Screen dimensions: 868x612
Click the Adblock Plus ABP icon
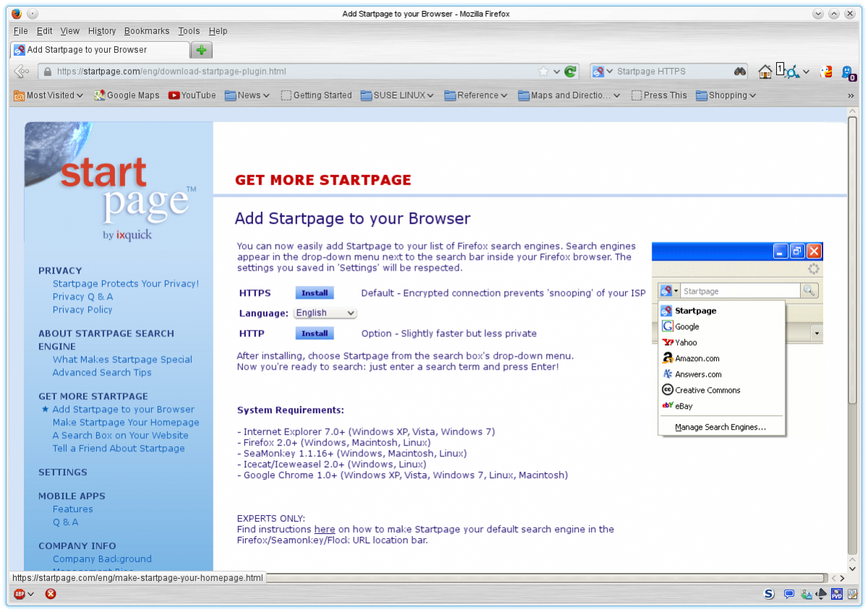pos(20,594)
